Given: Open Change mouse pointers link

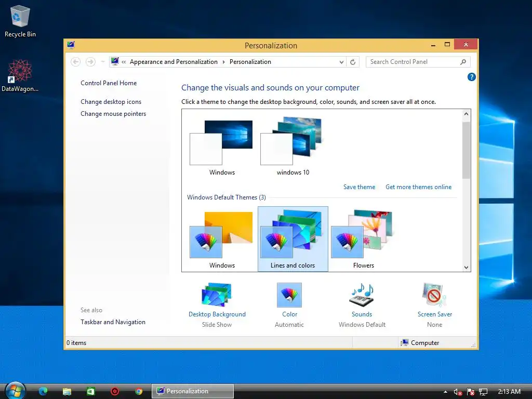Looking at the screenshot, I should tap(113, 114).
